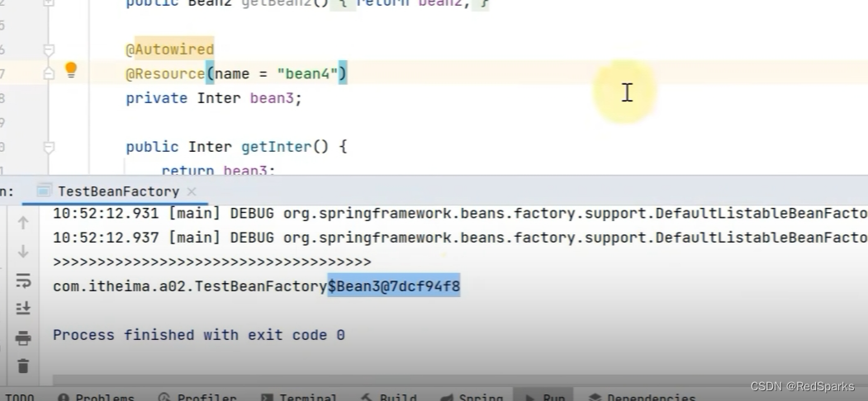Open the Build tool window

click(389, 399)
